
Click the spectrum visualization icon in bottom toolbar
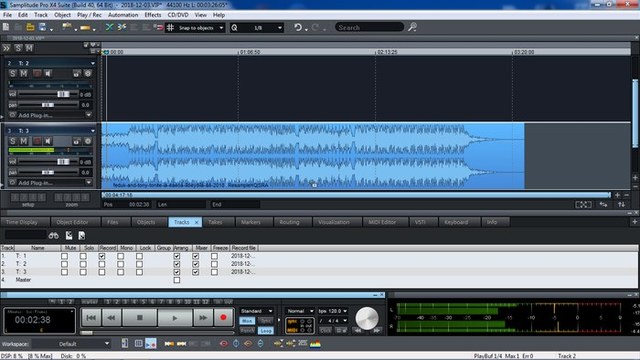[315, 344]
